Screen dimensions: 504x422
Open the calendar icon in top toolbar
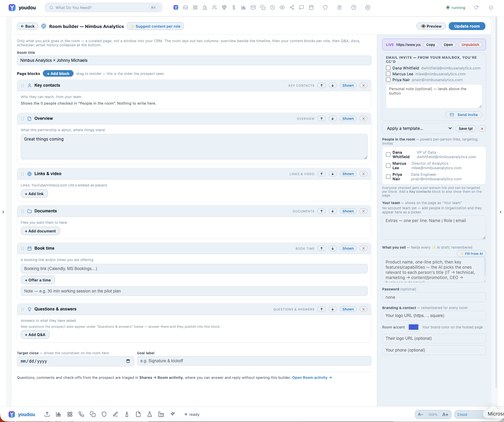point(311,8)
